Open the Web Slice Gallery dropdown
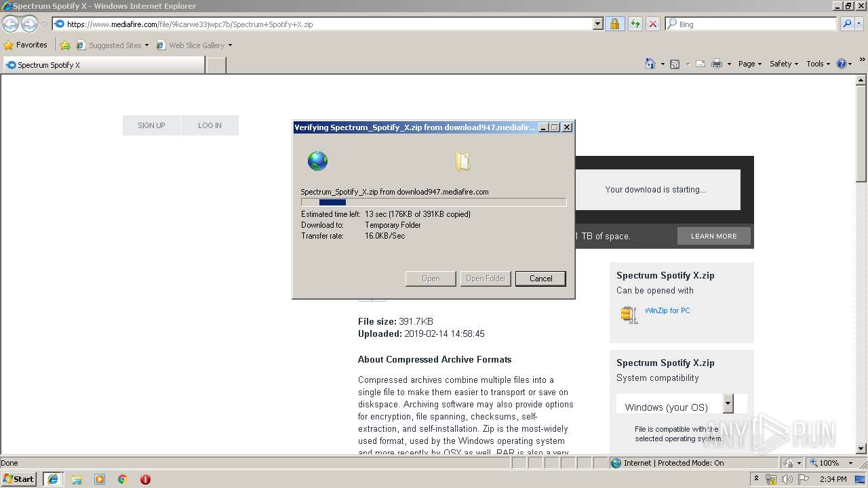Viewport: 868px width, 488px height. pos(195,45)
